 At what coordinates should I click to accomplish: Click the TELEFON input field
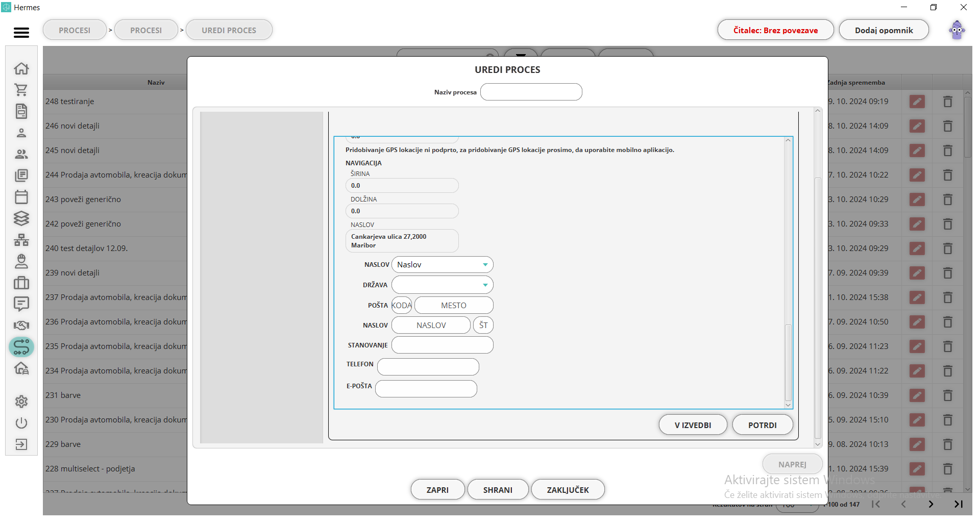[x=428, y=367]
